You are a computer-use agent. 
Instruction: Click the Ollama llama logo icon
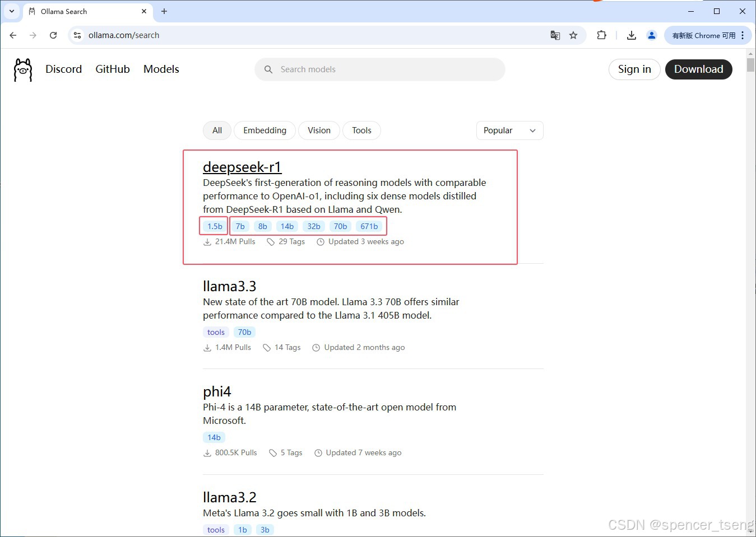click(23, 69)
